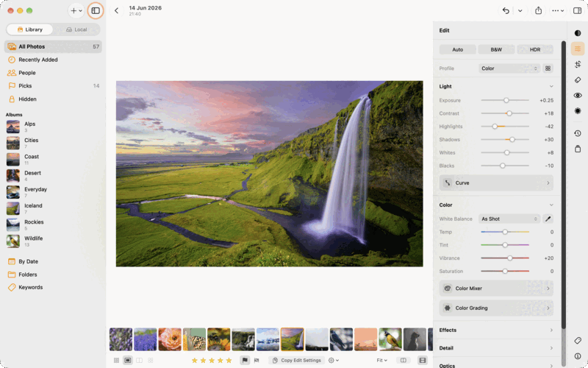Screen dimensions: 588x368
Task: Switch to single photo view mode
Action: point(127,361)
